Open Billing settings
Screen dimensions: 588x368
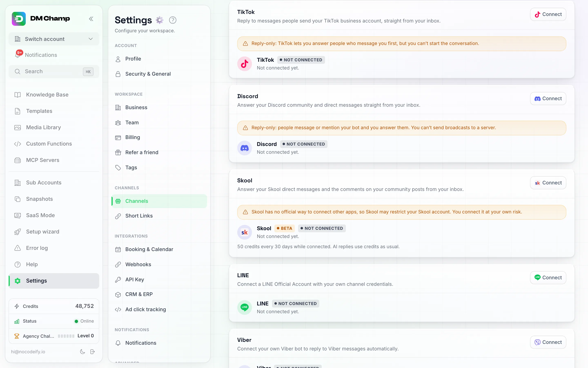click(x=159, y=138)
